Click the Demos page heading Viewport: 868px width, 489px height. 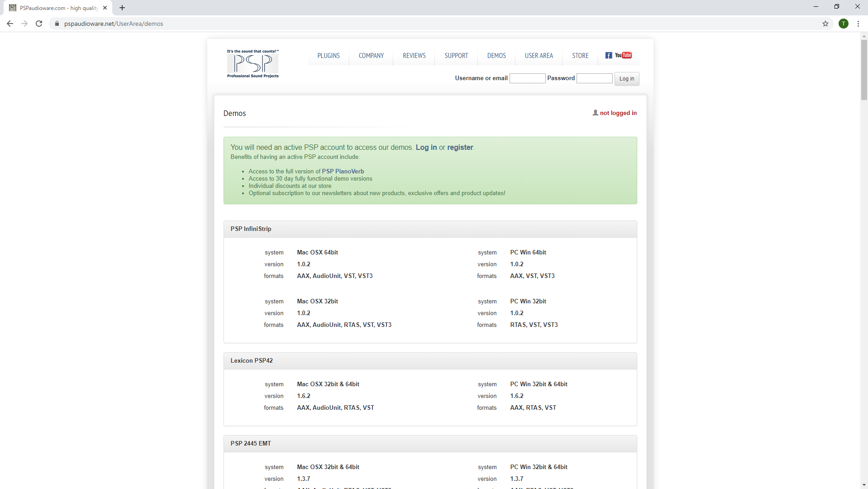coord(234,113)
